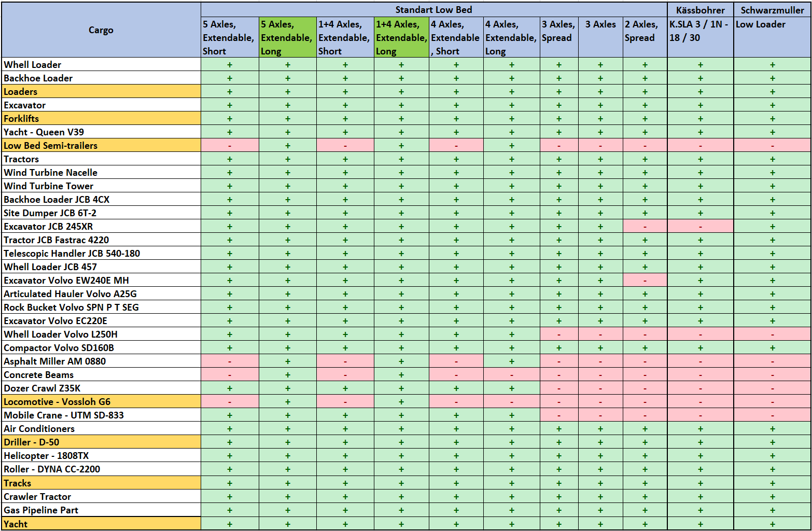Select the "Roller - DYNA CC-2200" cell
Viewport: 812px width, 531px height.
(101, 469)
